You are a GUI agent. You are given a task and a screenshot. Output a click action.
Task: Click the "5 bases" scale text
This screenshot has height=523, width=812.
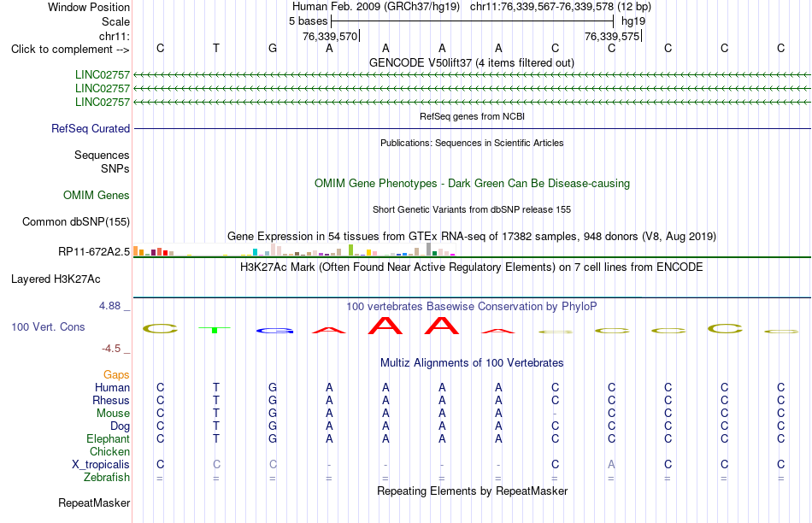pyautogui.click(x=308, y=21)
